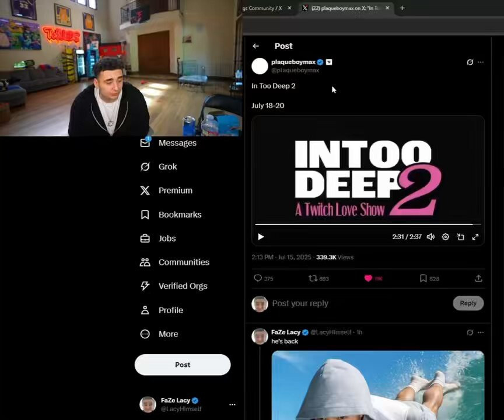Click your avatar beside Post your reply

tap(260, 304)
